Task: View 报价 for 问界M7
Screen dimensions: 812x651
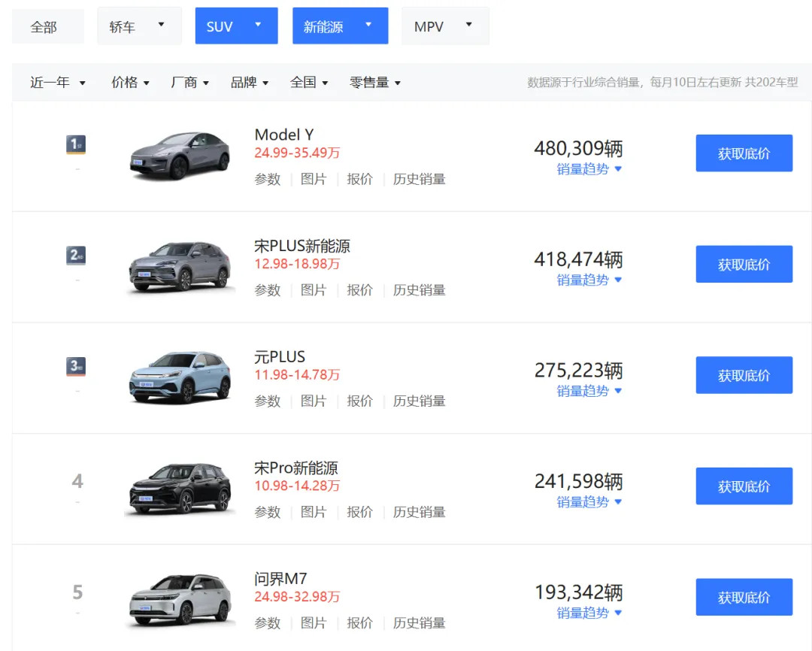Action: tap(359, 623)
